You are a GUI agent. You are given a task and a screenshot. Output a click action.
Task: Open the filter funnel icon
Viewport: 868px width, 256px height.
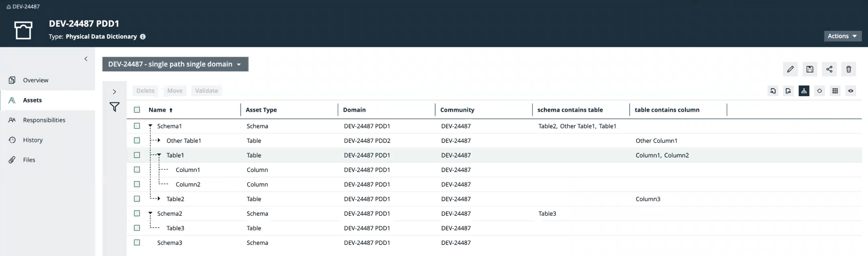coord(115,107)
